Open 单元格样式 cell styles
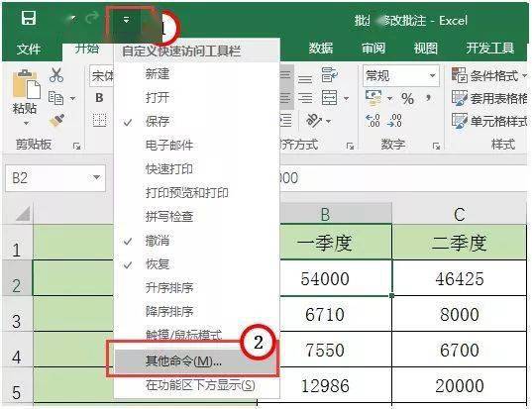The image size is (532, 409). coord(489,121)
